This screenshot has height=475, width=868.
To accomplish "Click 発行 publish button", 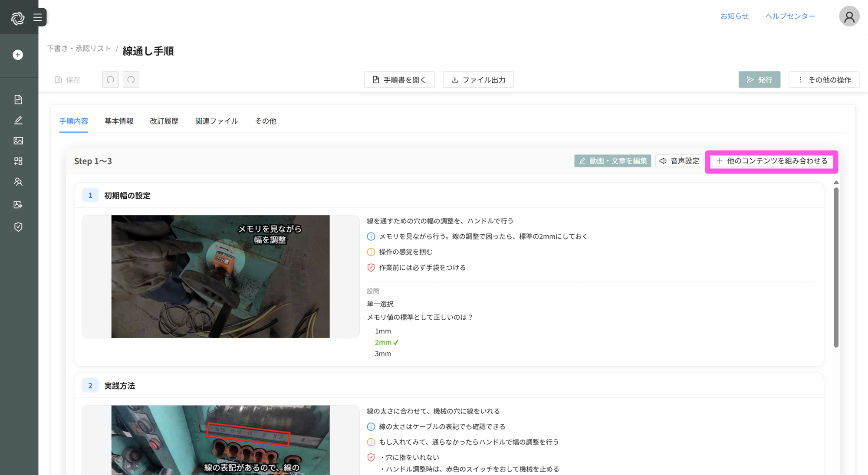I will (x=759, y=79).
